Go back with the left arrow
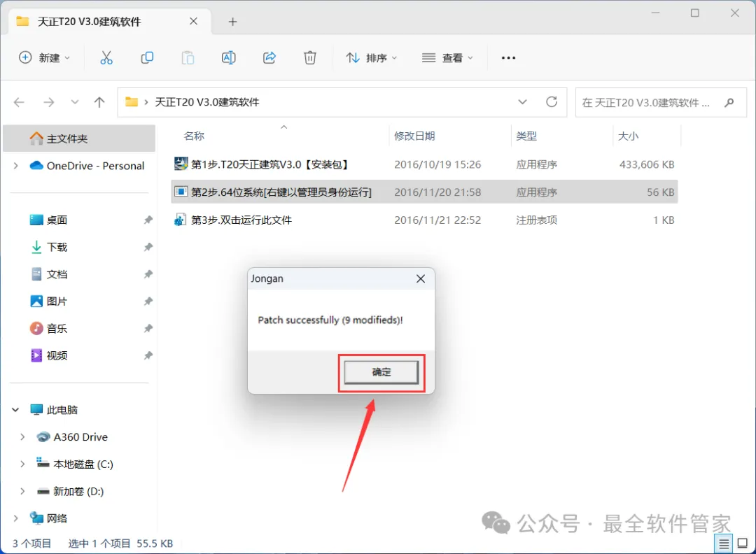The height and width of the screenshot is (554, 756). click(x=20, y=102)
